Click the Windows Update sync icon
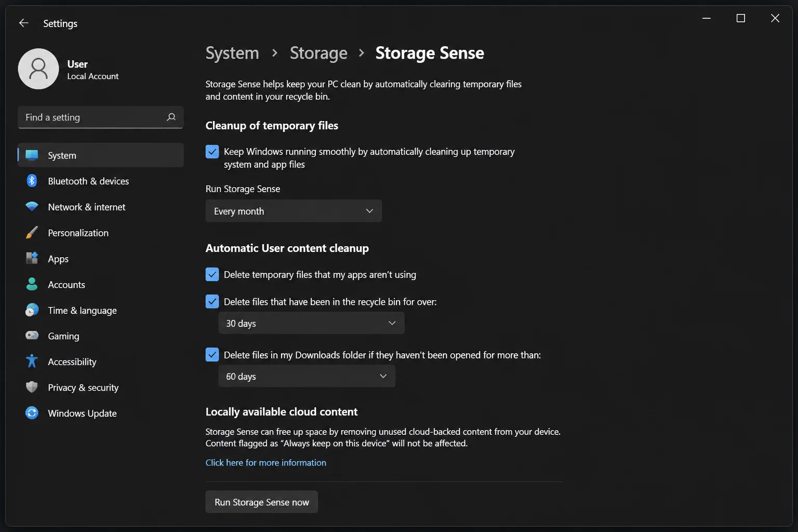Screen dimensions: 798x532 point(32,413)
